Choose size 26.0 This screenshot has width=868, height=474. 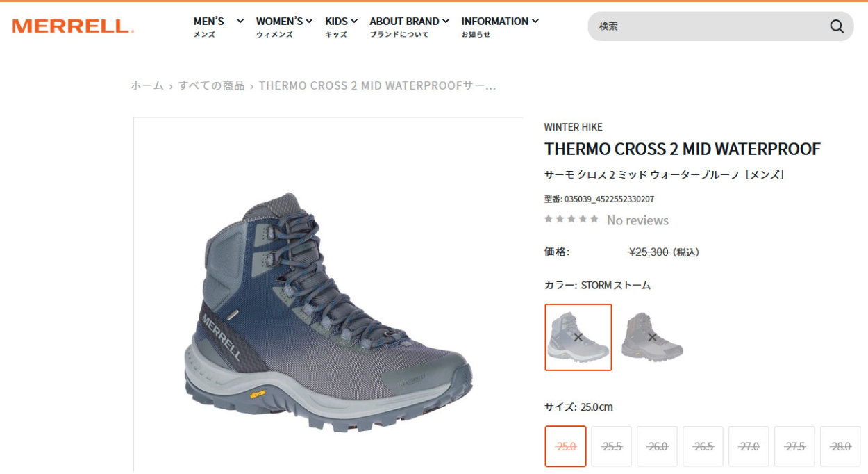pyautogui.click(x=657, y=446)
